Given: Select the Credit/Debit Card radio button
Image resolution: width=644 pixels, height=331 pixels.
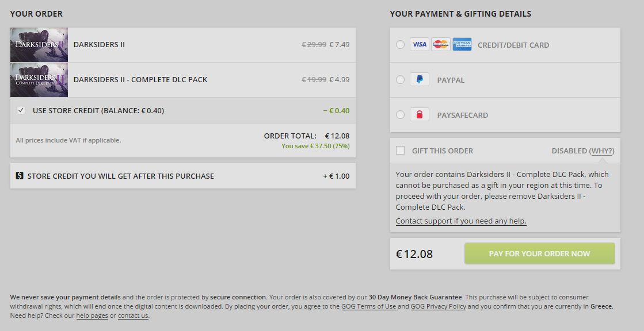Looking at the screenshot, I should click(x=400, y=45).
